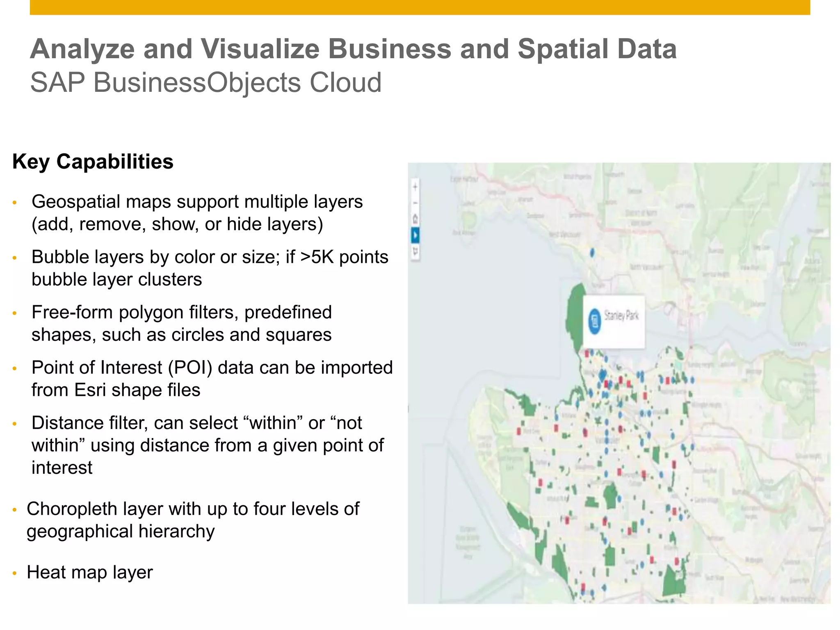840x630 pixels.
Task: Click the Stanley Park tooltip label
Action: [x=621, y=316]
